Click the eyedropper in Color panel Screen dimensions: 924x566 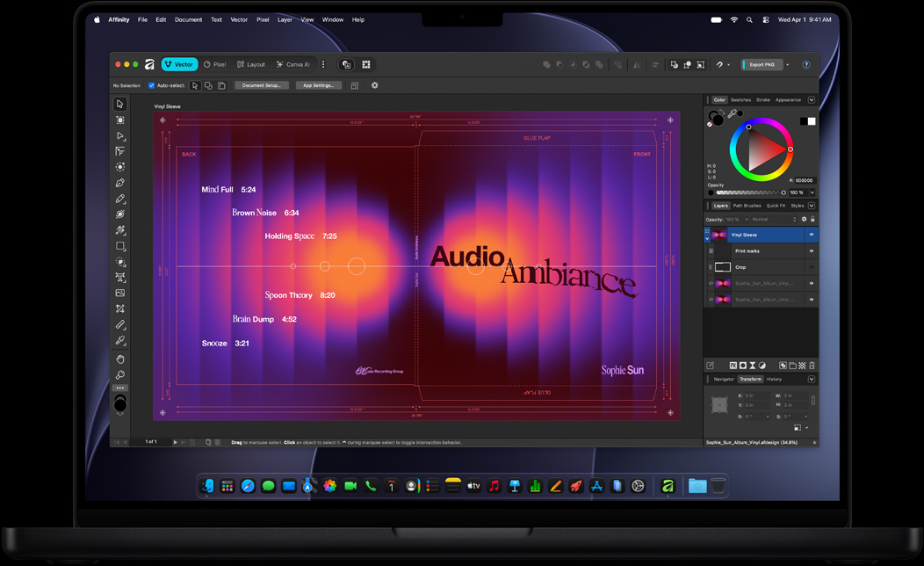733,113
